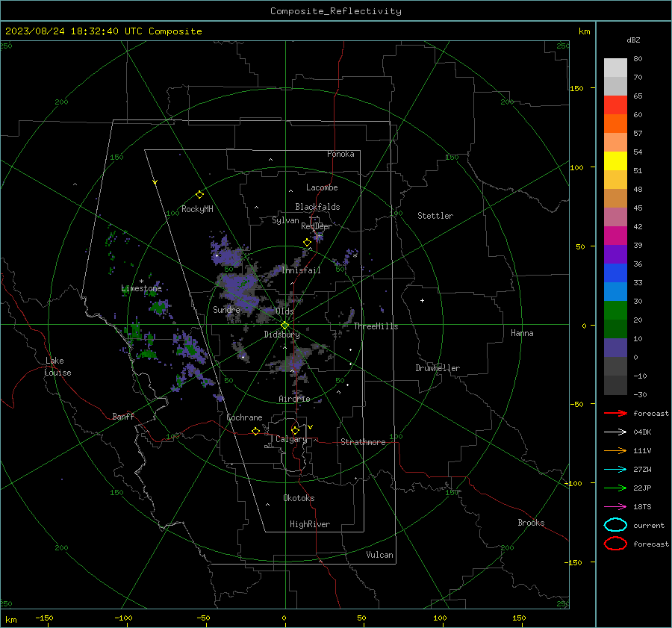Click the Composite_Reflectivity title

(x=336, y=11)
